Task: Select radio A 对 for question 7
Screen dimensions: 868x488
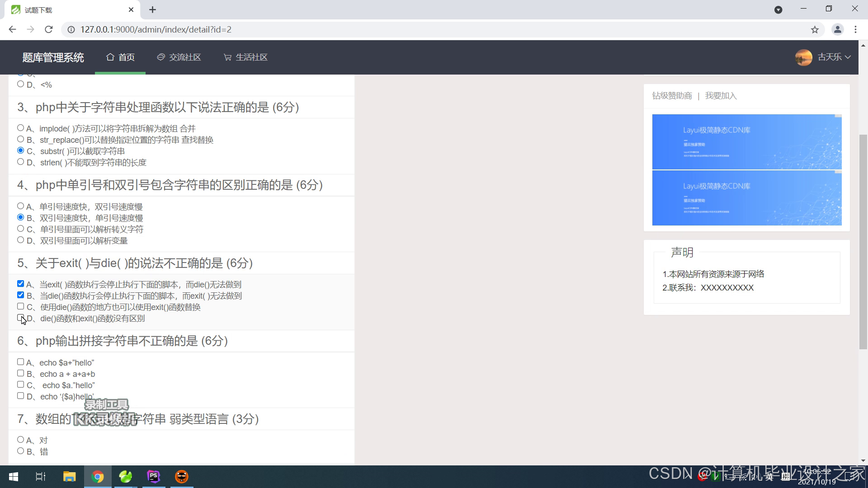Action: (x=20, y=440)
